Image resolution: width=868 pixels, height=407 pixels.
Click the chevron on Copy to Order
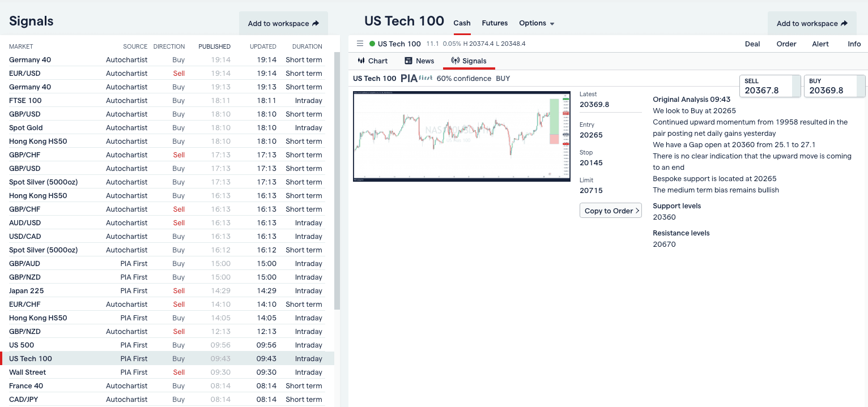(637, 211)
